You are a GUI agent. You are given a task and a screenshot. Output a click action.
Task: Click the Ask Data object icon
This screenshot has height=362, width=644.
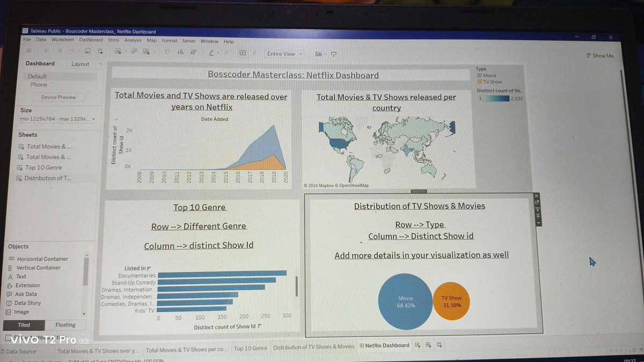click(9, 294)
